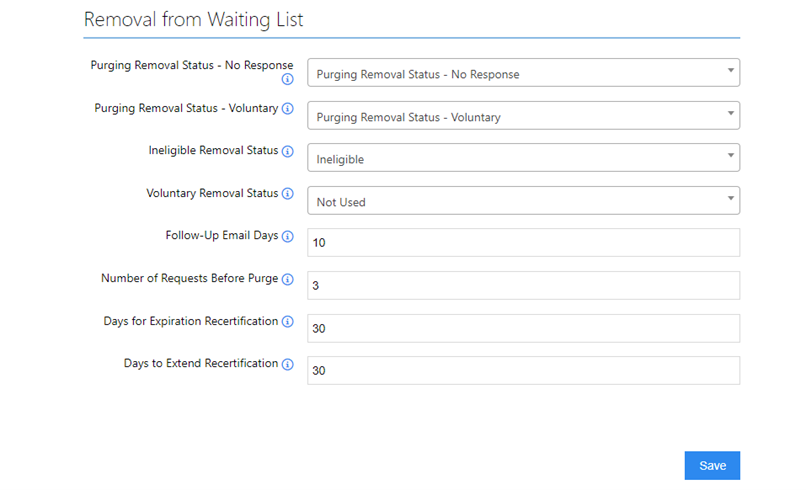This screenshot has height=490, width=806.
Task: Click info icon for Days to Extend Recertification
Action: pyautogui.click(x=287, y=365)
